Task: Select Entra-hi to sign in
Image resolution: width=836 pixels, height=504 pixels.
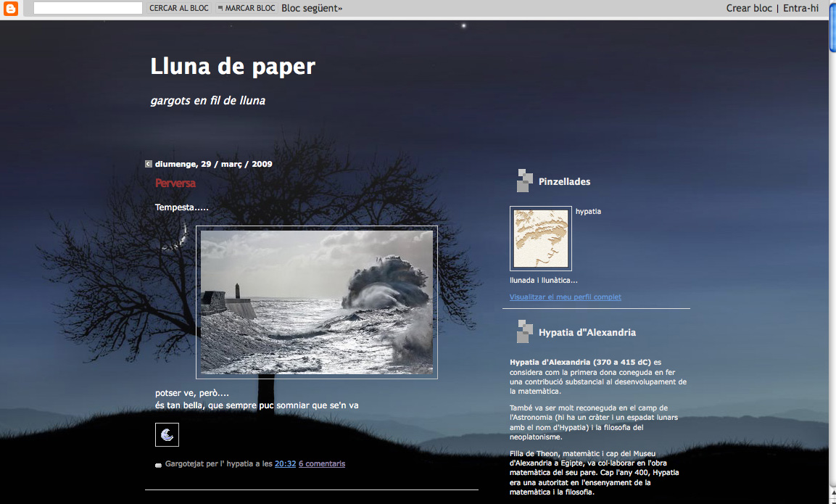Action: tap(799, 8)
